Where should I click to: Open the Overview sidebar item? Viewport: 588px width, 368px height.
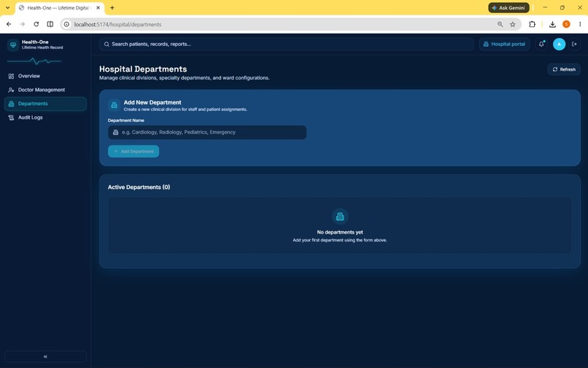pyautogui.click(x=45, y=76)
